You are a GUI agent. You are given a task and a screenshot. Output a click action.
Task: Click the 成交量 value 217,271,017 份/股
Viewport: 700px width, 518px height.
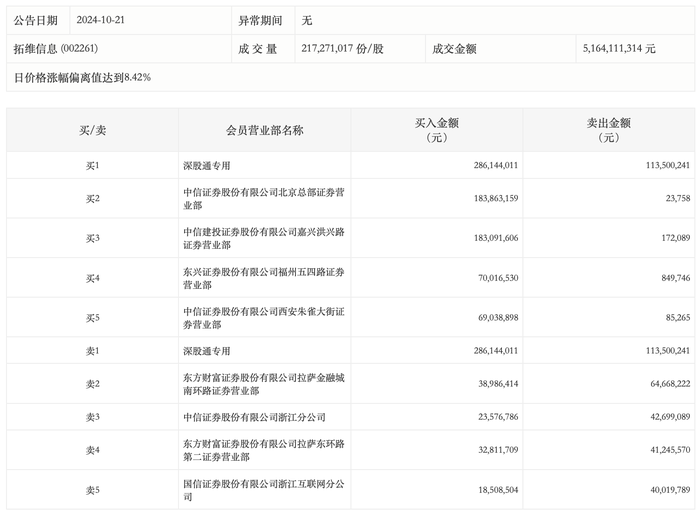342,49
